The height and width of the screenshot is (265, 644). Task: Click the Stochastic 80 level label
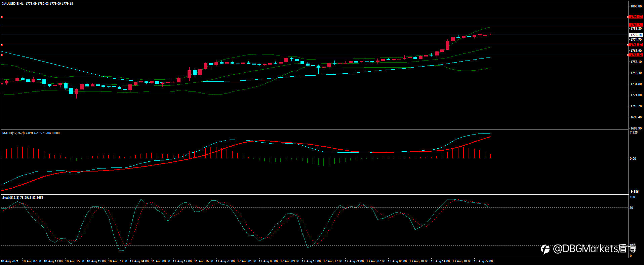coord(631,208)
